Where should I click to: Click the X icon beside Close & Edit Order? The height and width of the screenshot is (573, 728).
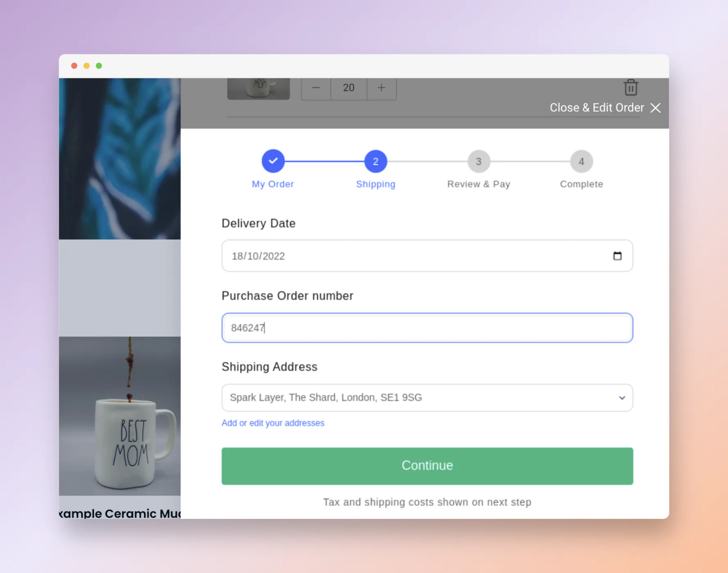tap(655, 108)
